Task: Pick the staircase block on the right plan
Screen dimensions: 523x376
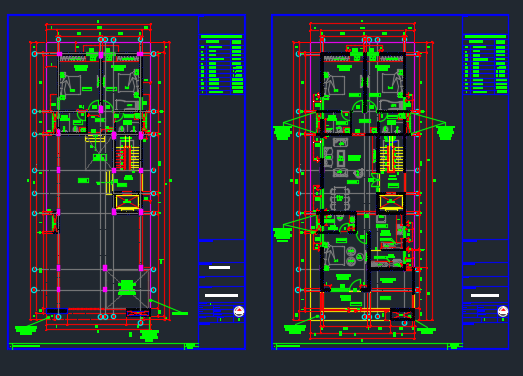Action: (391, 153)
